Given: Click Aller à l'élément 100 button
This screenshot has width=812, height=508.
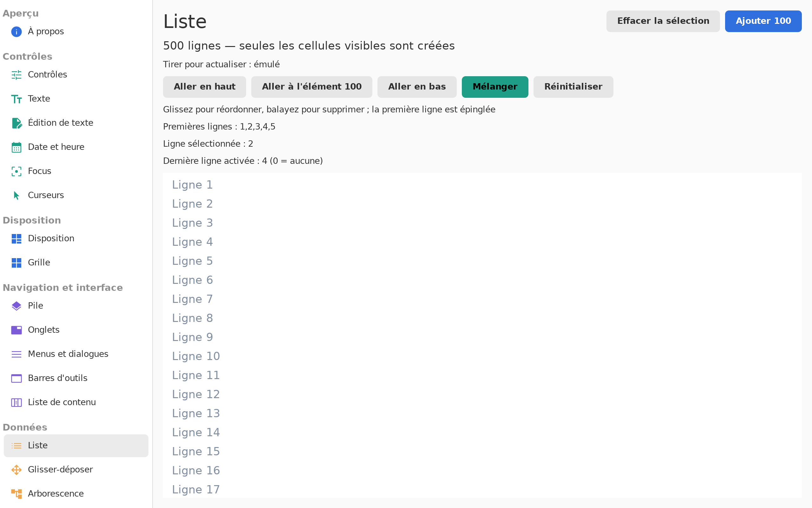Looking at the screenshot, I should pos(312,87).
